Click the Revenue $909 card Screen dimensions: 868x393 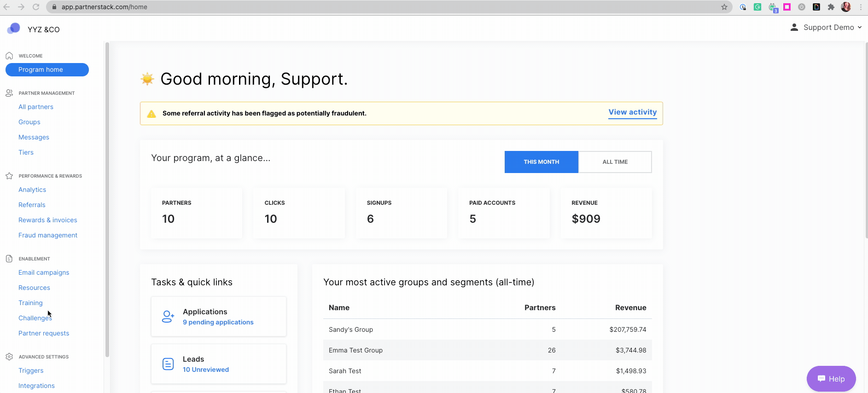pos(606,213)
